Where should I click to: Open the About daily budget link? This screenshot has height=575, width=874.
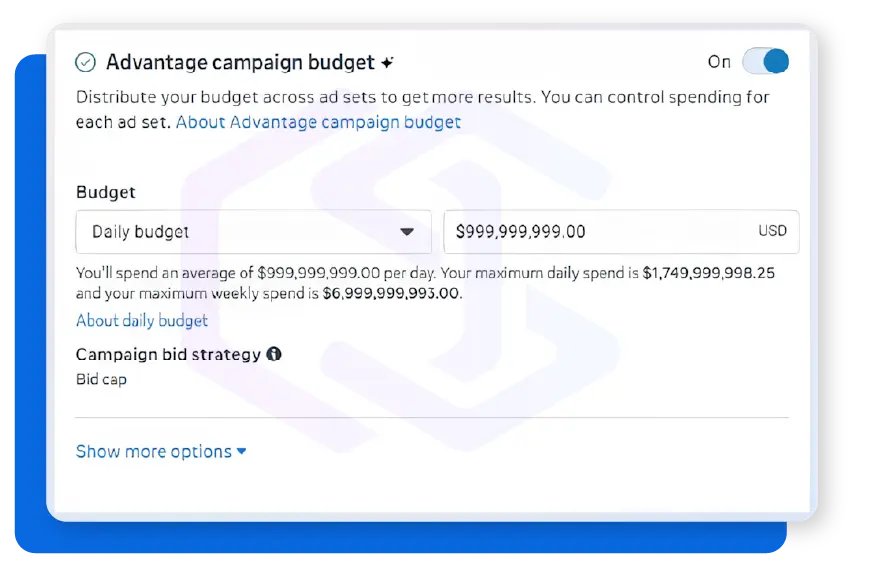142,320
